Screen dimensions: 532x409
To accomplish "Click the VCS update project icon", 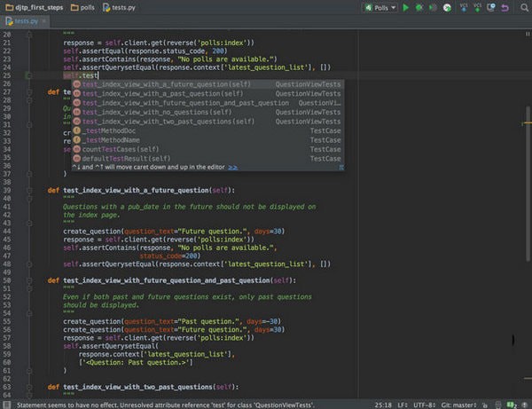I will [x=464, y=7].
